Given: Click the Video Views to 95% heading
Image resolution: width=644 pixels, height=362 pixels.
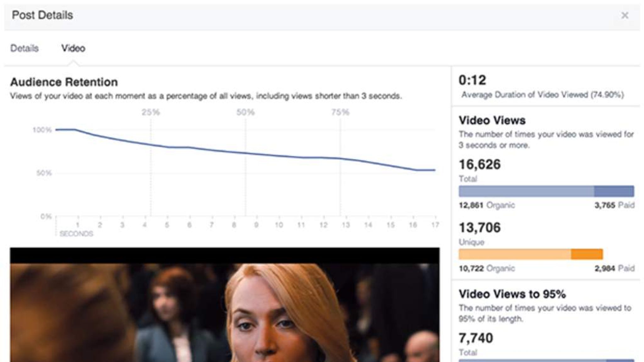Looking at the screenshot, I should coord(512,294).
